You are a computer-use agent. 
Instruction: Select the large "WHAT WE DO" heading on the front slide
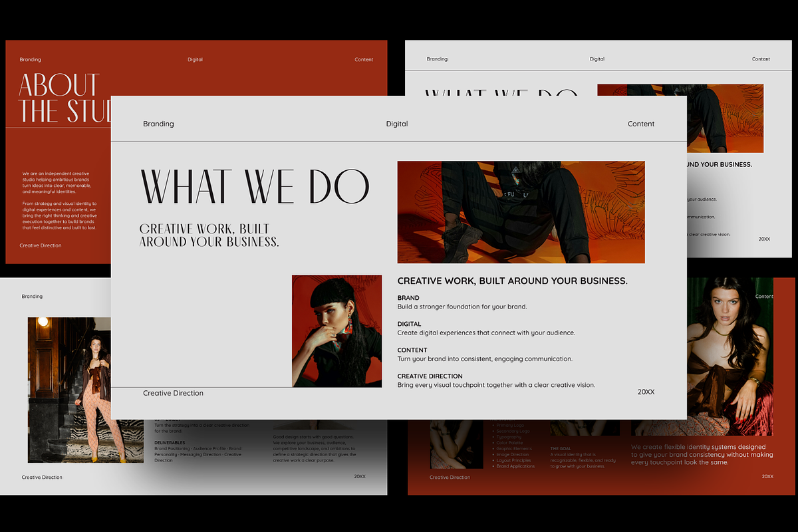pos(255,186)
